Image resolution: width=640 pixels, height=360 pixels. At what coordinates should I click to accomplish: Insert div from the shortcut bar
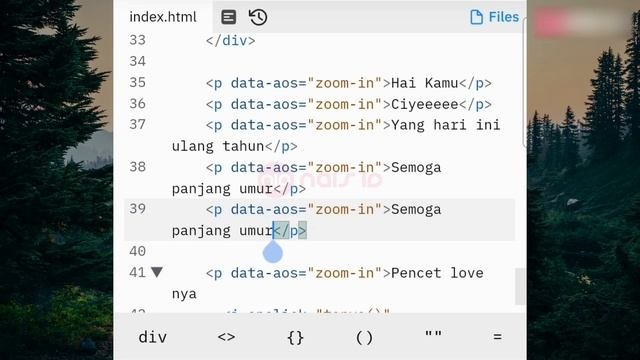tap(153, 337)
